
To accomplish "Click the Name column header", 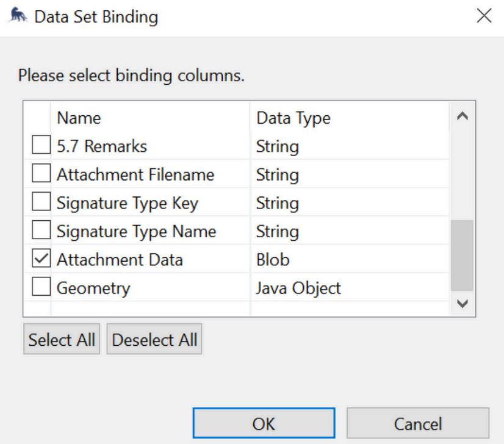I will tap(79, 118).
